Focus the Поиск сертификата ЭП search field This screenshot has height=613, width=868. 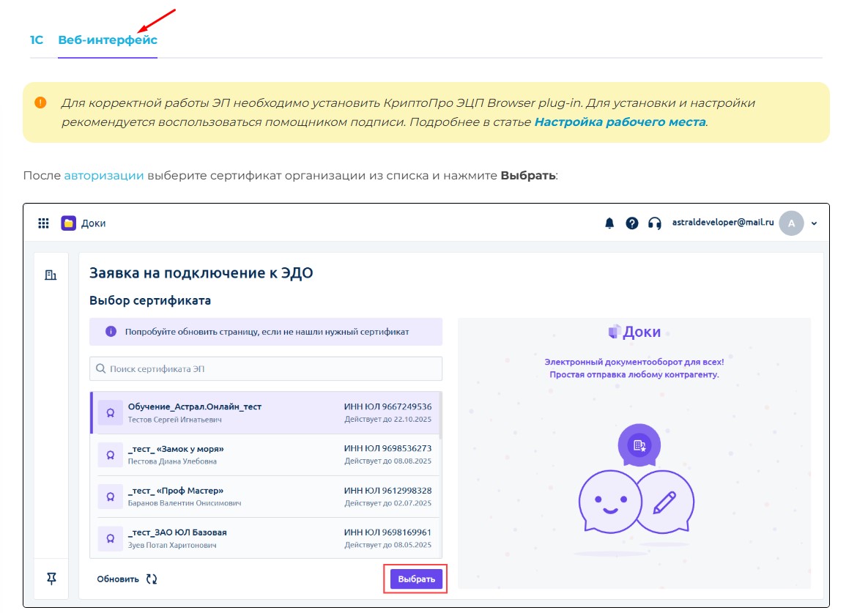(x=266, y=368)
